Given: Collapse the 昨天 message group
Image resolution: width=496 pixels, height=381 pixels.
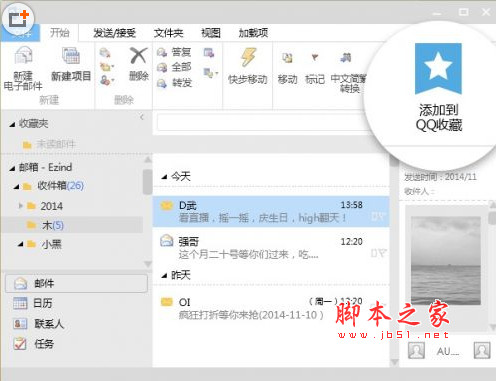Looking at the screenshot, I should [164, 275].
